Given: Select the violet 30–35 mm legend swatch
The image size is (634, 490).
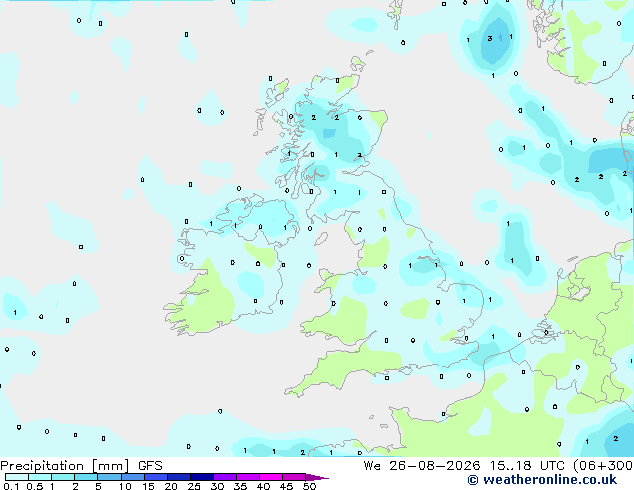Looking at the screenshot, I should pos(225,477).
